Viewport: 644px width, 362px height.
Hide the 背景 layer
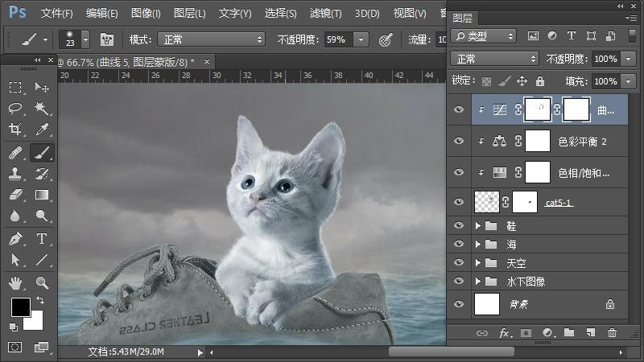(x=459, y=304)
